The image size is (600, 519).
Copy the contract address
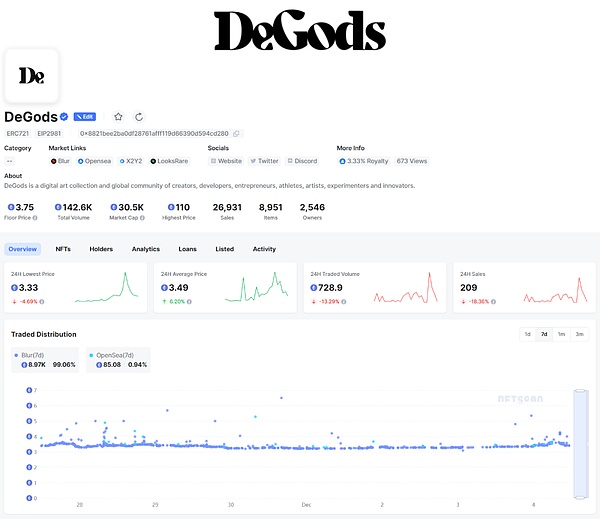point(236,133)
